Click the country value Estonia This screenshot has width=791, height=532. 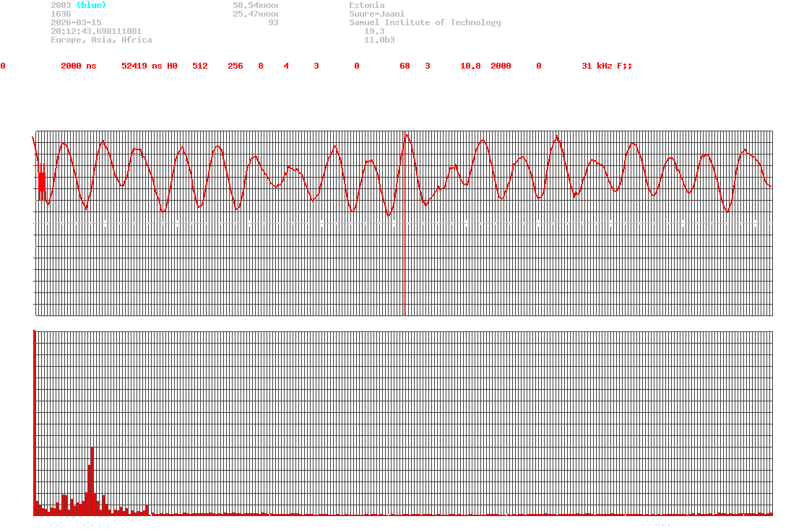click(x=366, y=5)
